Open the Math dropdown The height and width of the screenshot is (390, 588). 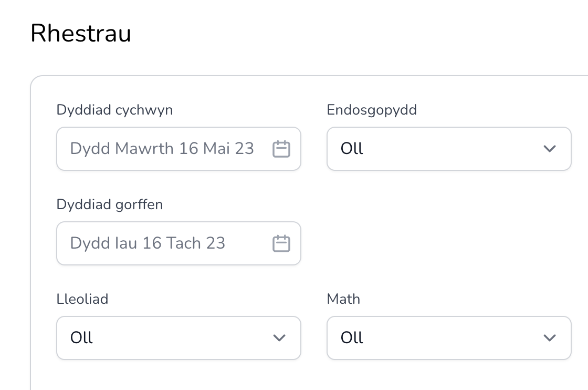449,338
